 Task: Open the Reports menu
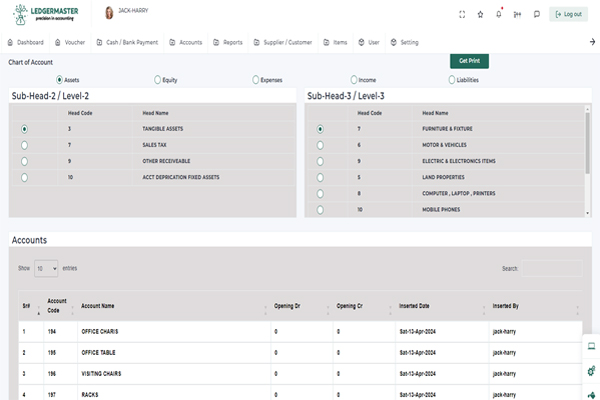click(x=228, y=42)
